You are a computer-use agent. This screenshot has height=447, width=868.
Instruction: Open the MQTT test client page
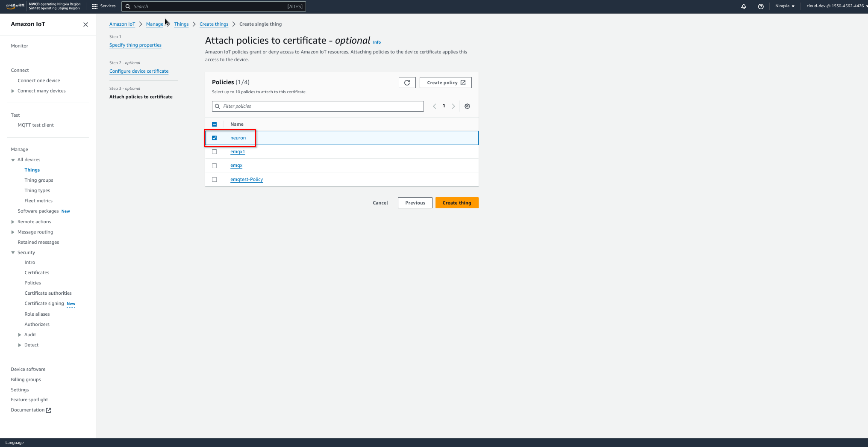(35, 125)
